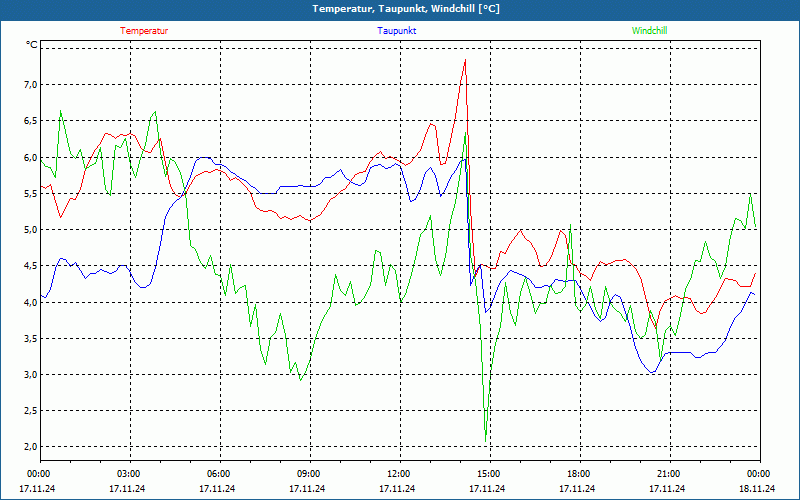Click the '17.11.24' date under 15:00
Image resolution: width=800 pixels, height=500 pixels.
coord(487,489)
